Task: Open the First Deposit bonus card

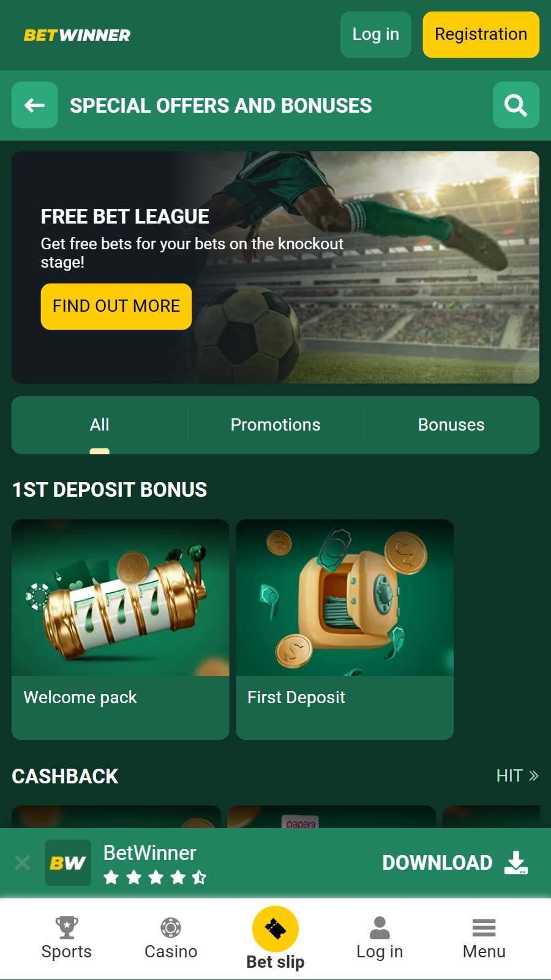Action: [x=345, y=630]
